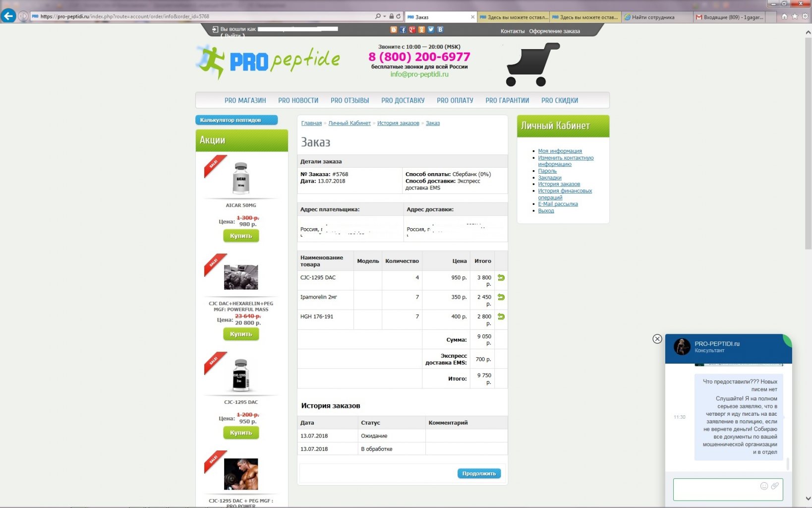Click the VK social icon in header
The image size is (812, 508).
pos(440,30)
